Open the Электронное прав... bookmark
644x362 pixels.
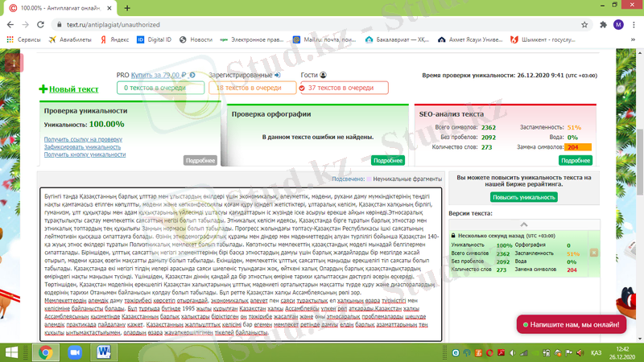(x=252, y=39)
